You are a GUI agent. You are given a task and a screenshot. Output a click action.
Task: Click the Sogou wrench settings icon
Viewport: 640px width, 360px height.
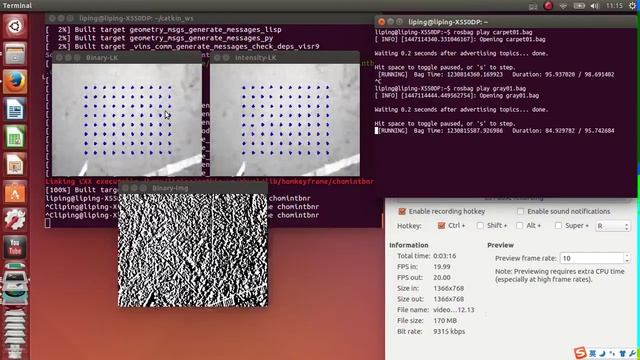click(x=633, y=353)
